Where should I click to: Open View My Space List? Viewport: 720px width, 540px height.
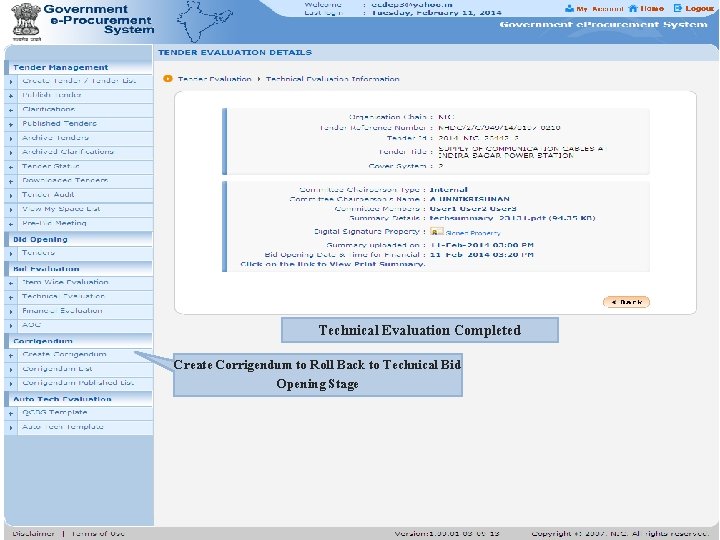click(61, 209)
